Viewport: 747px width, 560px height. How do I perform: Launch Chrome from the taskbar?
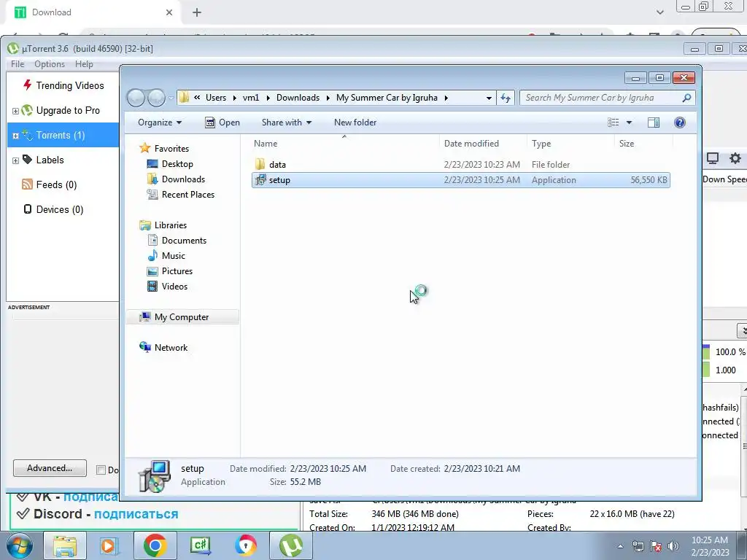155,545
